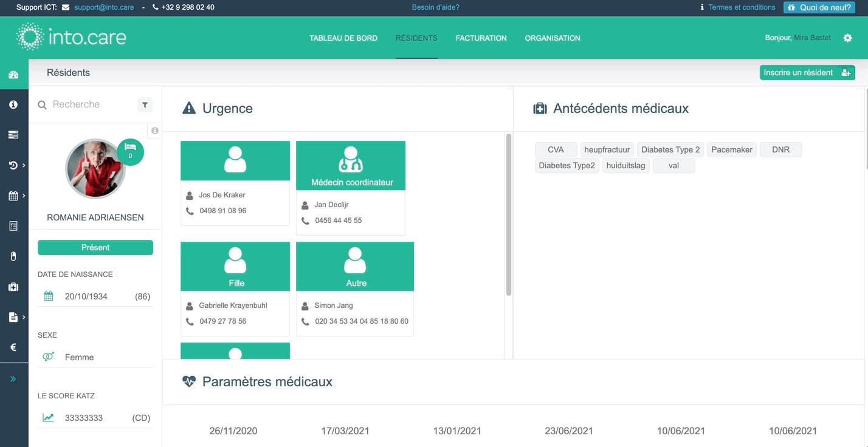Click Mira Bastet user name
868x447 pixels.
(812, 38)
